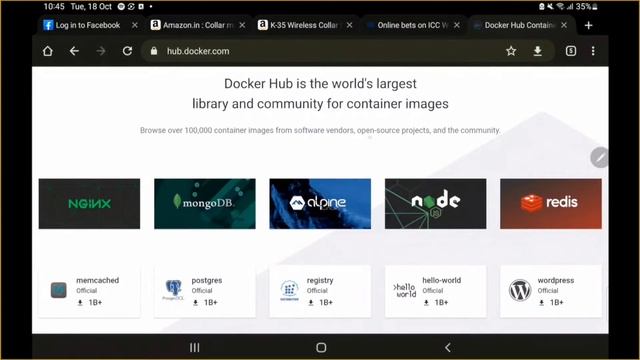
Task: Open Android recent apps button
Action: click(195, 347)
